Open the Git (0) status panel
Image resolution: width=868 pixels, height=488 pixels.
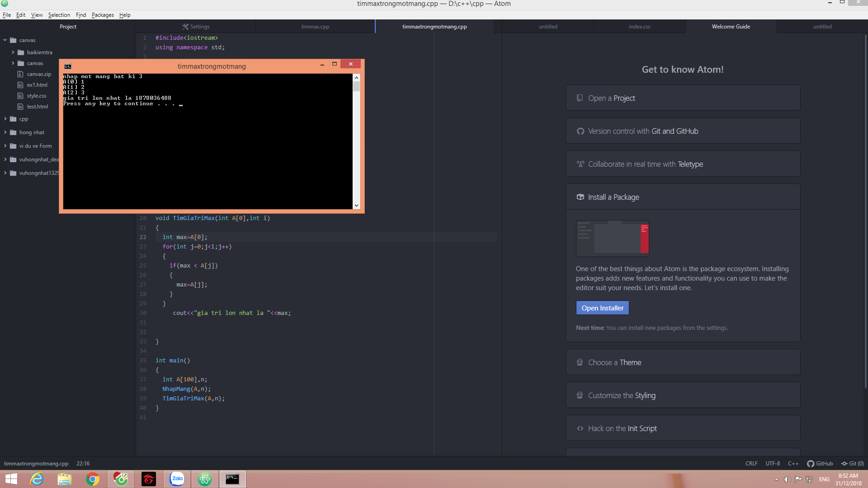point(852,464)
